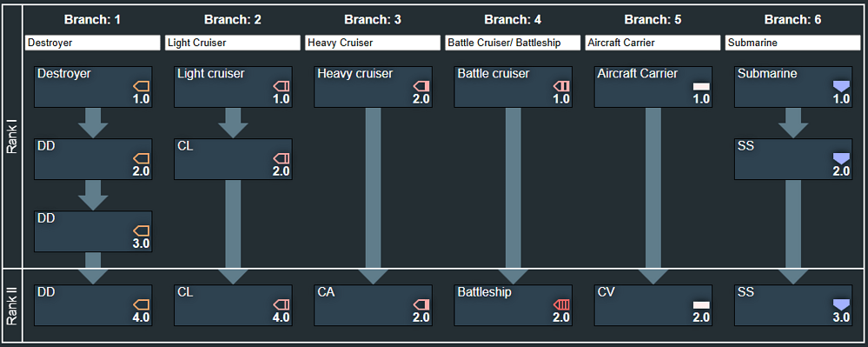Select the Branch: 3 column header
Image resolution: width=868 pixels, height=347 pixels.
click(373, 20)
